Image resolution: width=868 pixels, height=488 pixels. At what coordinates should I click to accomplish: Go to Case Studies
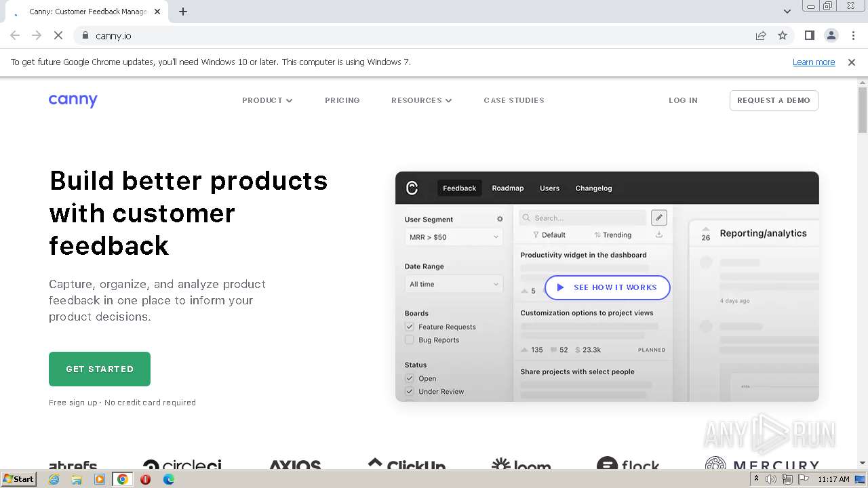pyautogui.click(x=514, y=100)
